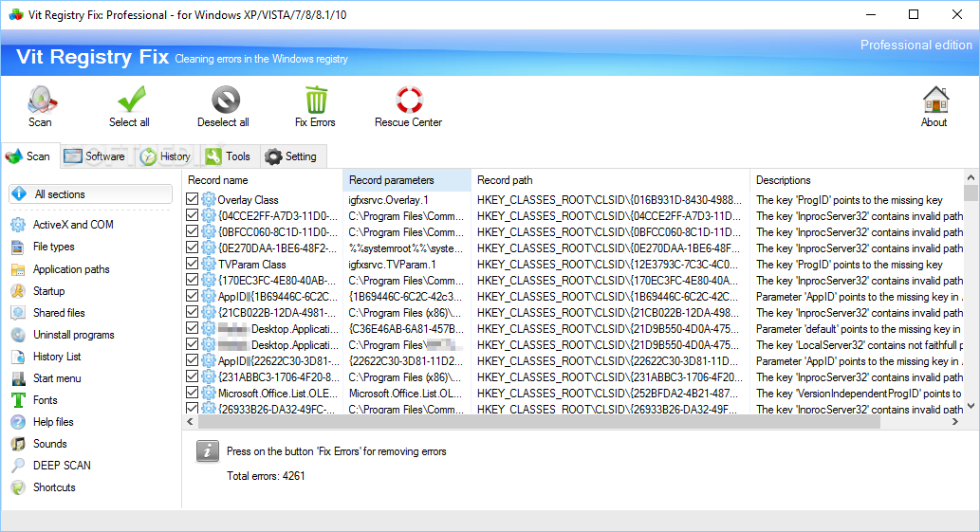The image size is (980, 532).
Task: Open the Tools tab
Action: pyautogui.click(x=229, y=156)
